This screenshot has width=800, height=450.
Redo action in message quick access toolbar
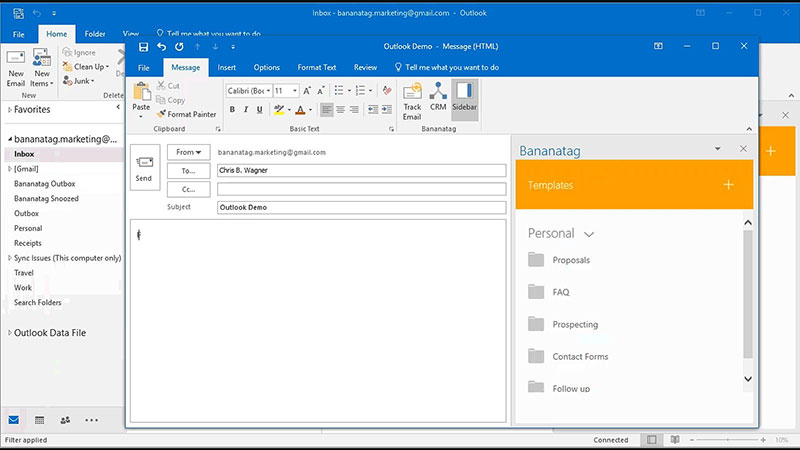(x=179, y=47)
